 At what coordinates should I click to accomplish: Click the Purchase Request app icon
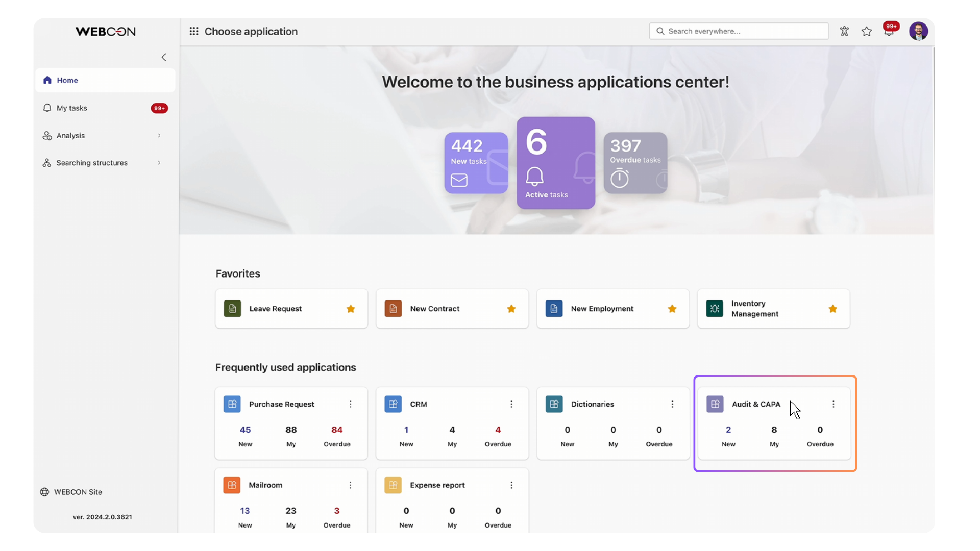(x=232, y=404)
